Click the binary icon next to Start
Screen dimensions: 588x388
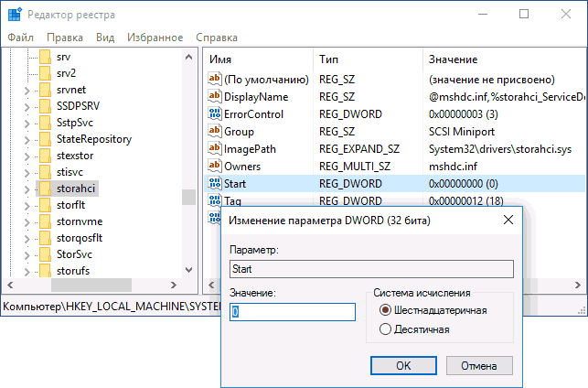[215, 183]
